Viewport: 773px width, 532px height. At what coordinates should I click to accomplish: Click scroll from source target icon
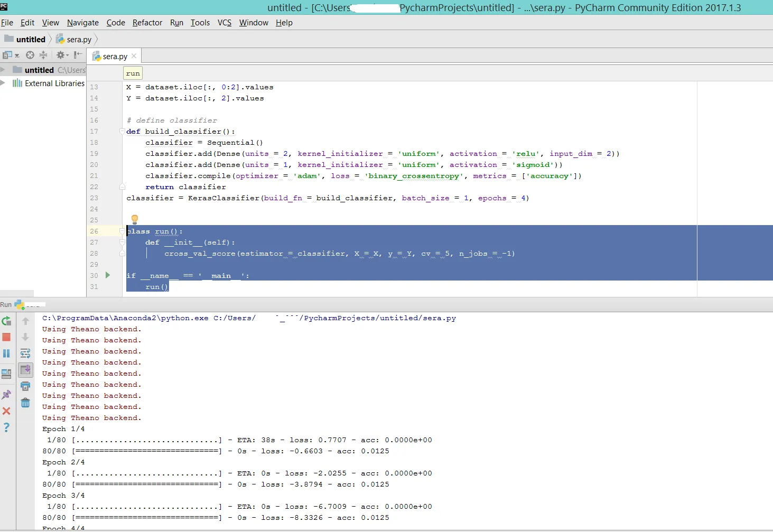[30, 55]
